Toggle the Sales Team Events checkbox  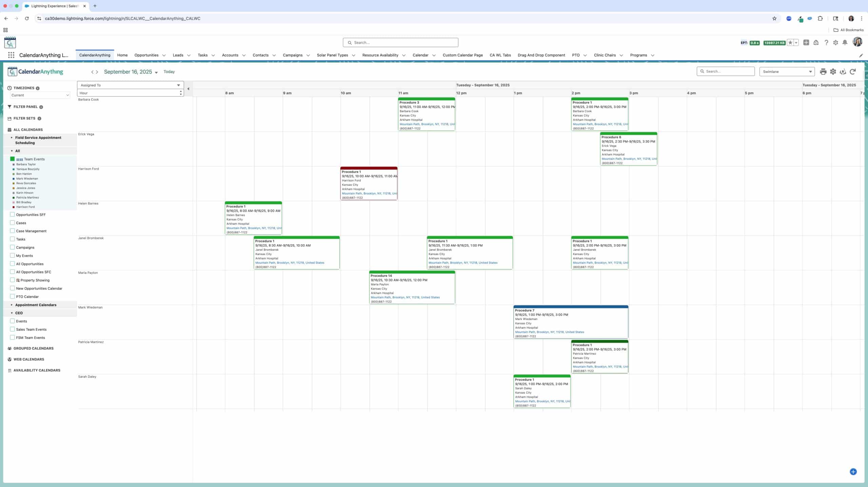click(13, 329)
